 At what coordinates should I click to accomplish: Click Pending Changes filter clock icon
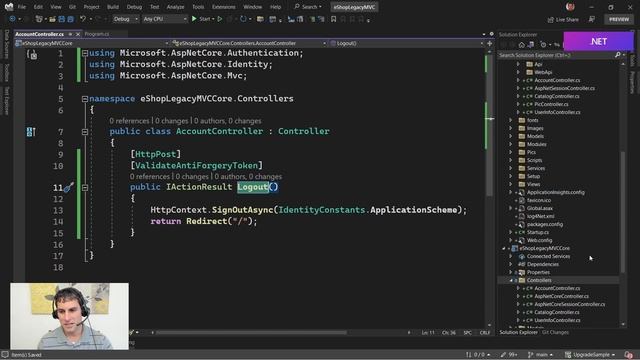coord(543,44)
